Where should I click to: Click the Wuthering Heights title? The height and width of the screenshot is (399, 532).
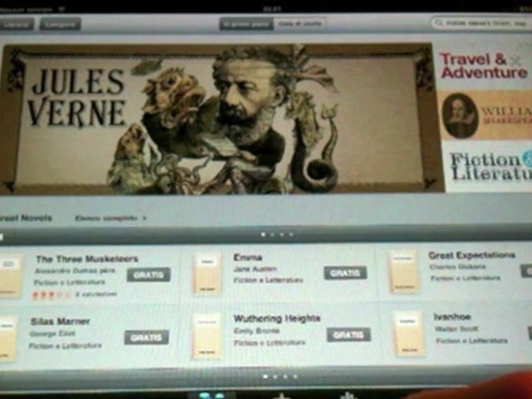click(x=277, y=319)
